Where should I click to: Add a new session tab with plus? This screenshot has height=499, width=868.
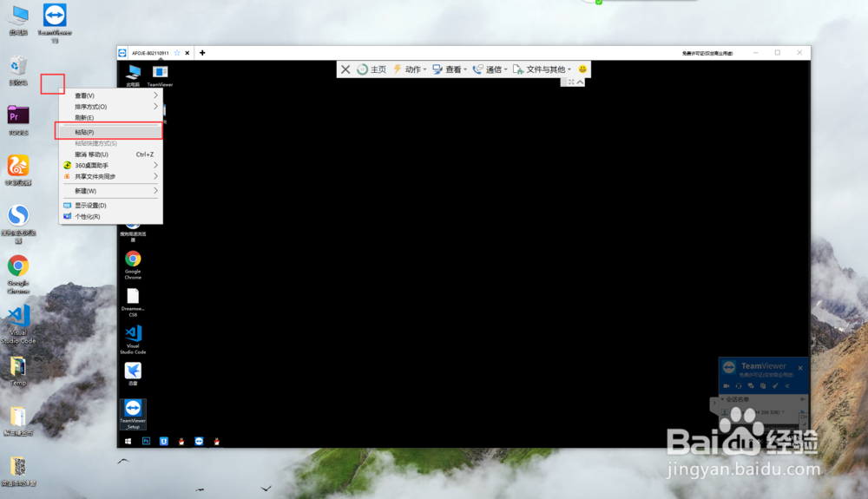coord(202,53)
